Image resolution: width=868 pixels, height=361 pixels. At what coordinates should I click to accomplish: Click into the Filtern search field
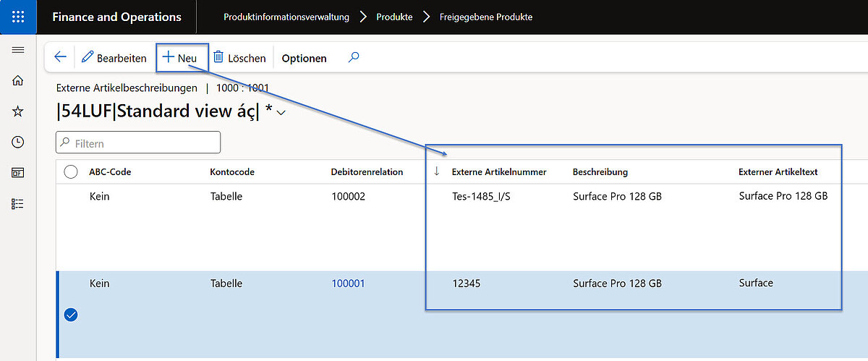[145, 143]
